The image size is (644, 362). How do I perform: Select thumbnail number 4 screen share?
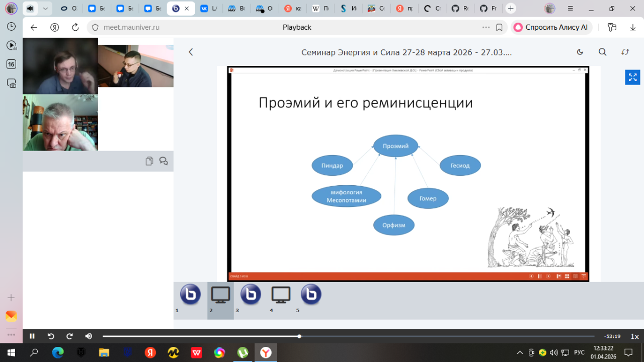(x=281, y=295)
